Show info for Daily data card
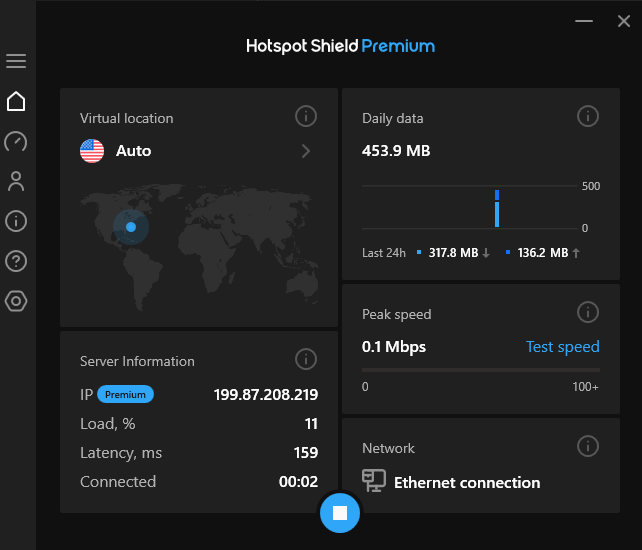This screenshot has width=642, height=550. point(588,116)
